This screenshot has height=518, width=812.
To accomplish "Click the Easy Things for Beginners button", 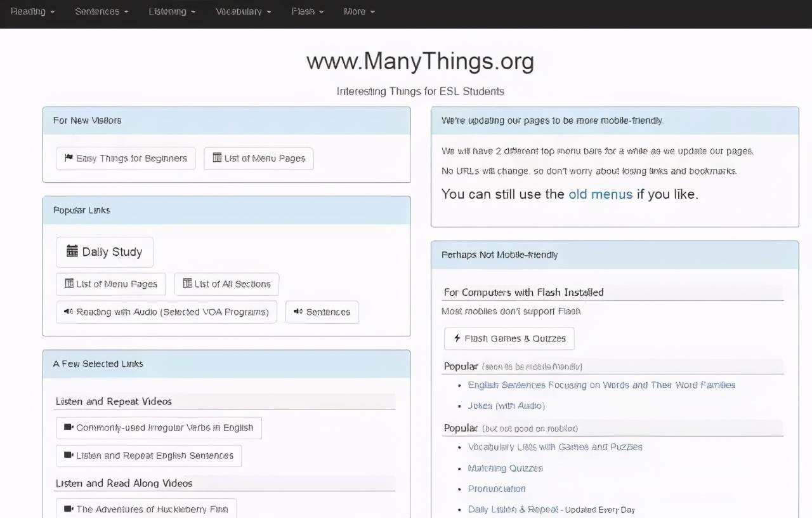I will tap(126, 159).
